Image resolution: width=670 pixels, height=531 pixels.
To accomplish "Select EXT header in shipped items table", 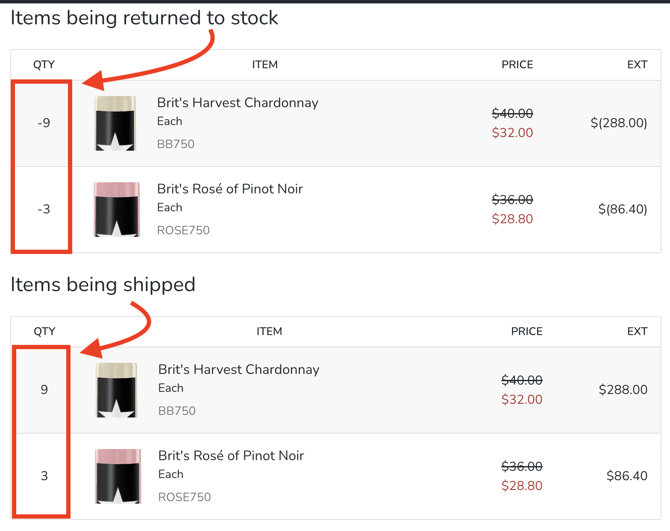I will [x=637, y=331].
